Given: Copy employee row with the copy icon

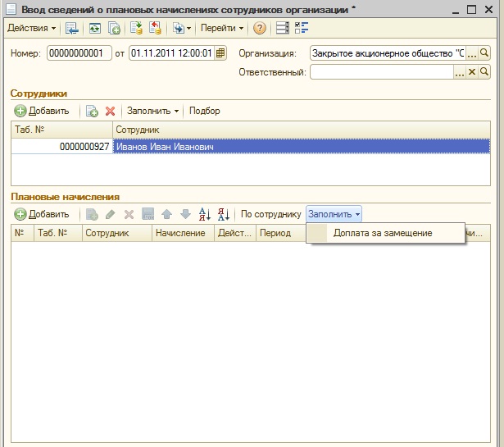Looking at the screenshot, I should pyautogui.click(x=92, y=112).
